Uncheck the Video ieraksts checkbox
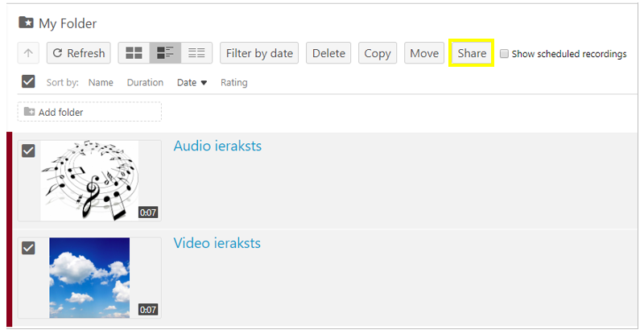Screen dimensions: 644x334 (28, 247)
